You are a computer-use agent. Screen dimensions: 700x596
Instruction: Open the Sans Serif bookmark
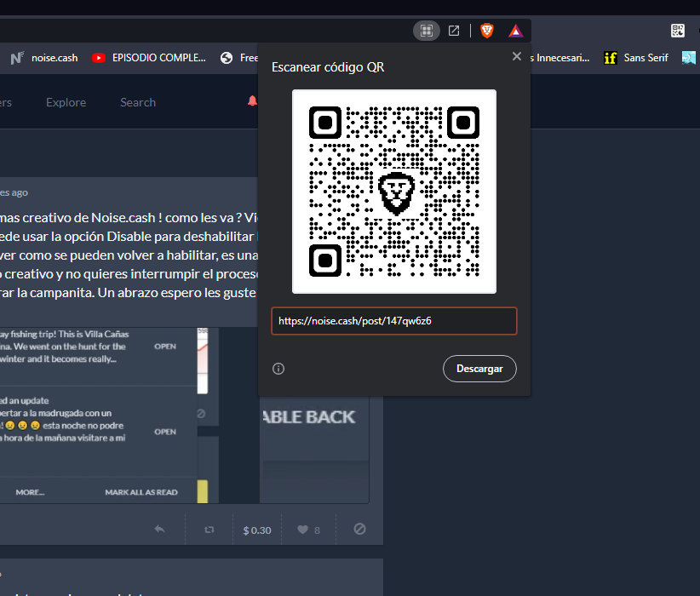636,58
